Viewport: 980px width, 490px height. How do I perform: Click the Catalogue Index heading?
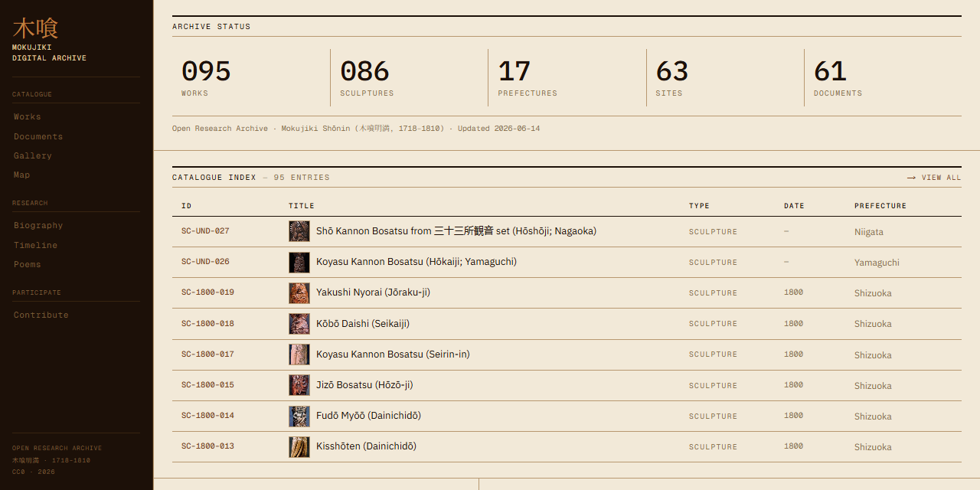coord(214,178)
